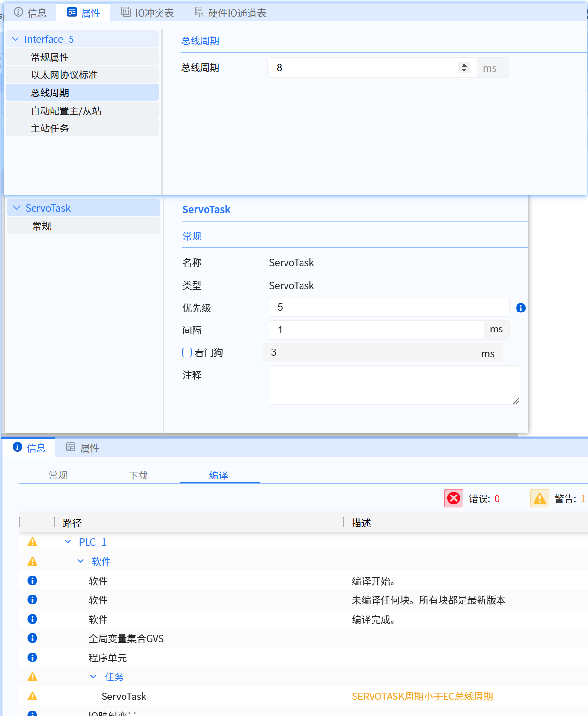
Task: Click the warning icon on PLC_1 row
Action: 33,542
